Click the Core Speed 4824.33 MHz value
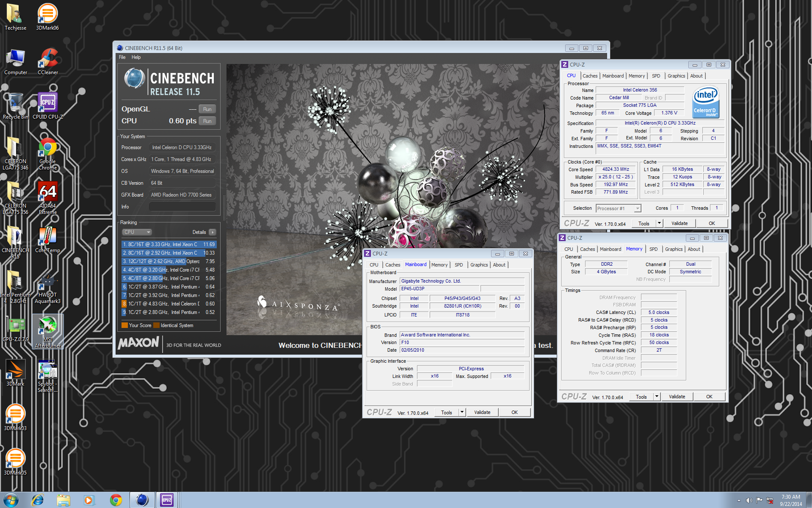The image size is (812, 508). click(616, 169)
